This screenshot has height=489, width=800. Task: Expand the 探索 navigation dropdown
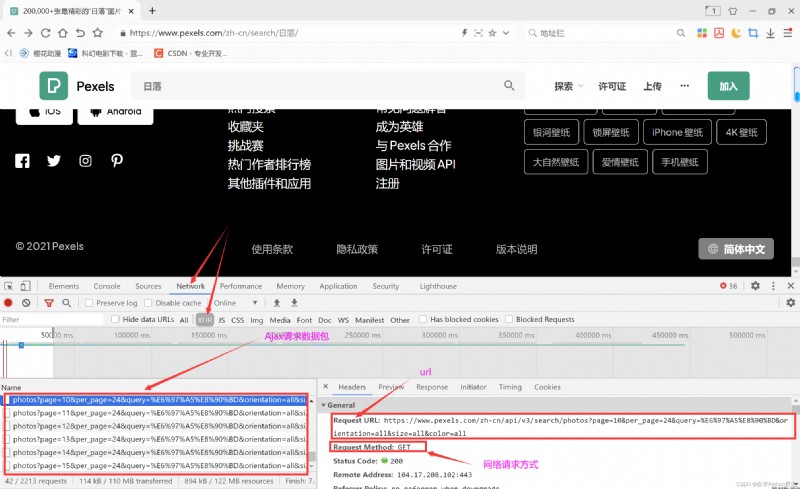coord(568,86)
